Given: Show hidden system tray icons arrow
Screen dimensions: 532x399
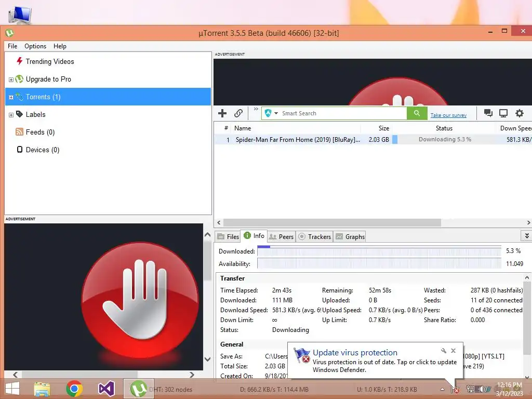Looking at the screenshot, I should click(442, 390).
